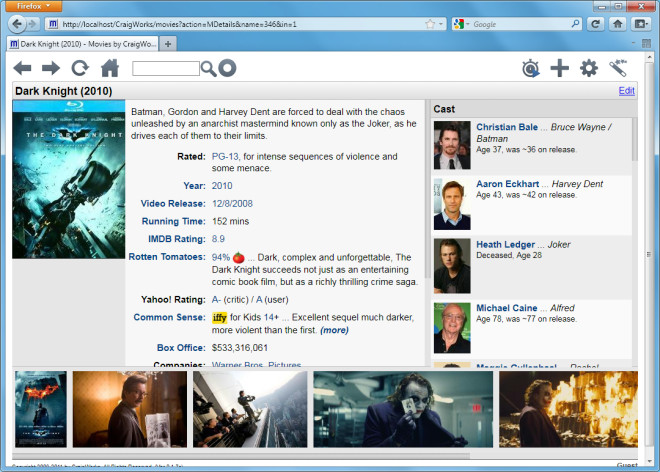
Task: Click the magnifier search icon
Action: pyautogui.click(x=208, y=69)
